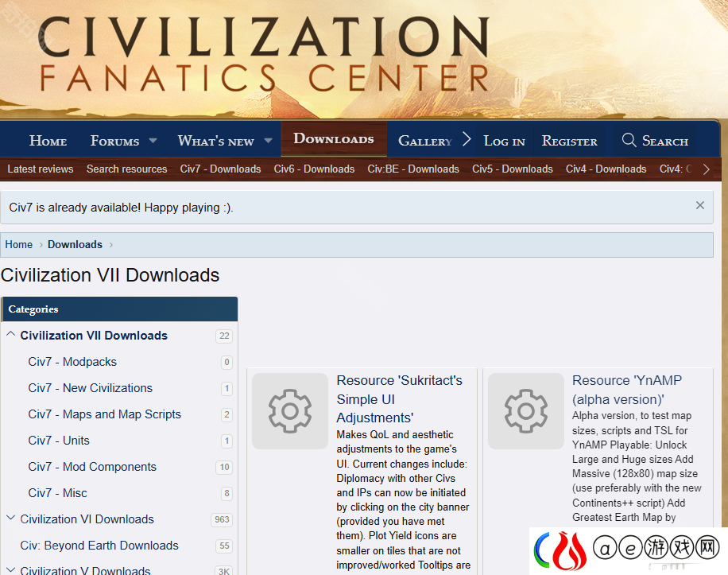Open Resource 'Sukritact's Simple UI Adjustments' title

pyautogui.click(x=399, y=399)
